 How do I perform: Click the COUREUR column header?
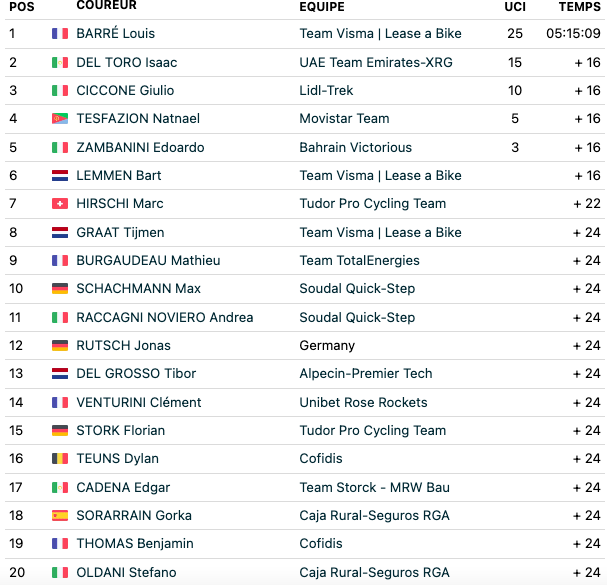pyautogui.click(x=106, y=5)
